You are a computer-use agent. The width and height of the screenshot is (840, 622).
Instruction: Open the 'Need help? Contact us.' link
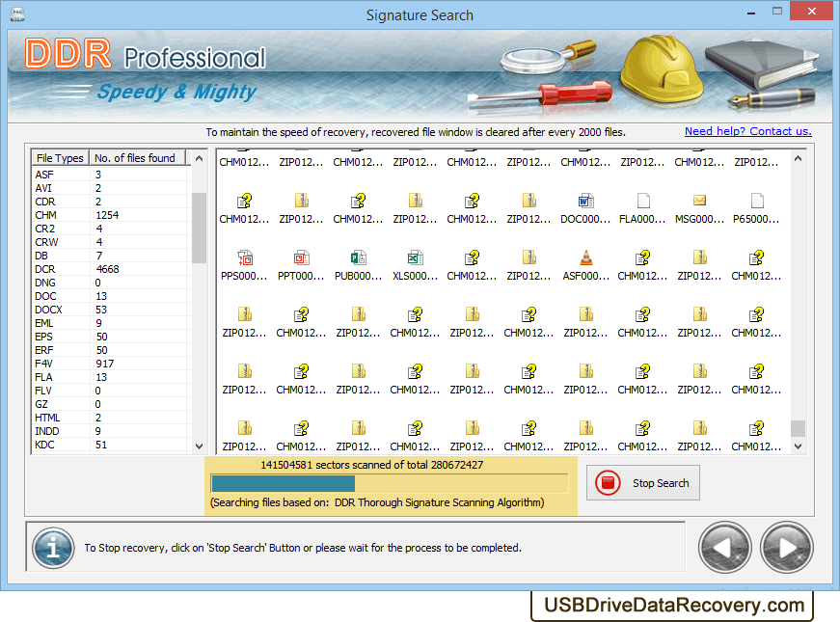tap(747, 131)
